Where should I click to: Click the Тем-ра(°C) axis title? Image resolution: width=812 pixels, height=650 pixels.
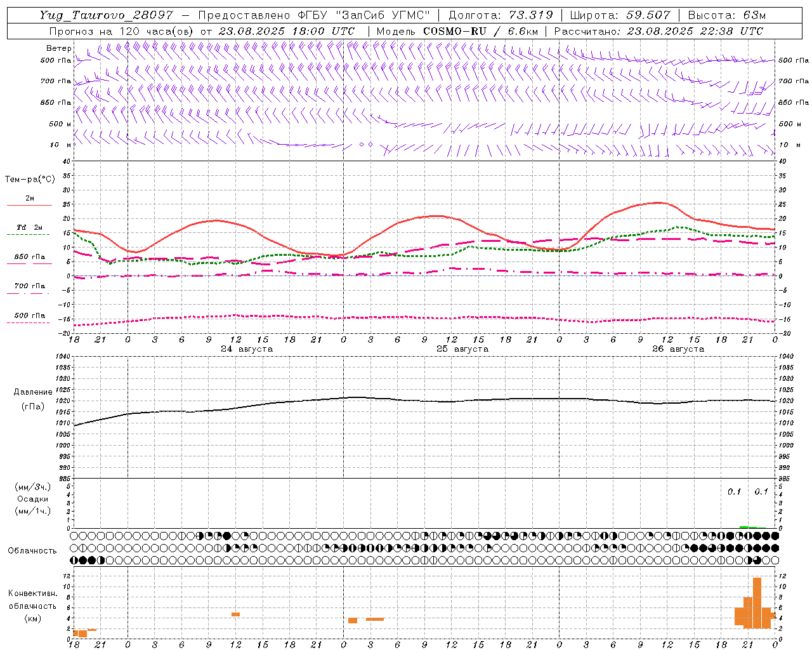click(x=30, y=180)
